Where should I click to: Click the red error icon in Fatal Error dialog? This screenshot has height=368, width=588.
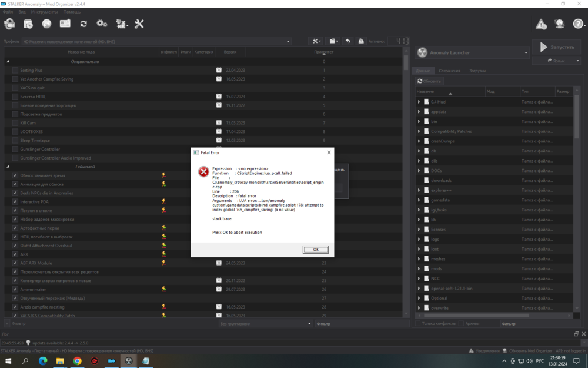[203, 172]
